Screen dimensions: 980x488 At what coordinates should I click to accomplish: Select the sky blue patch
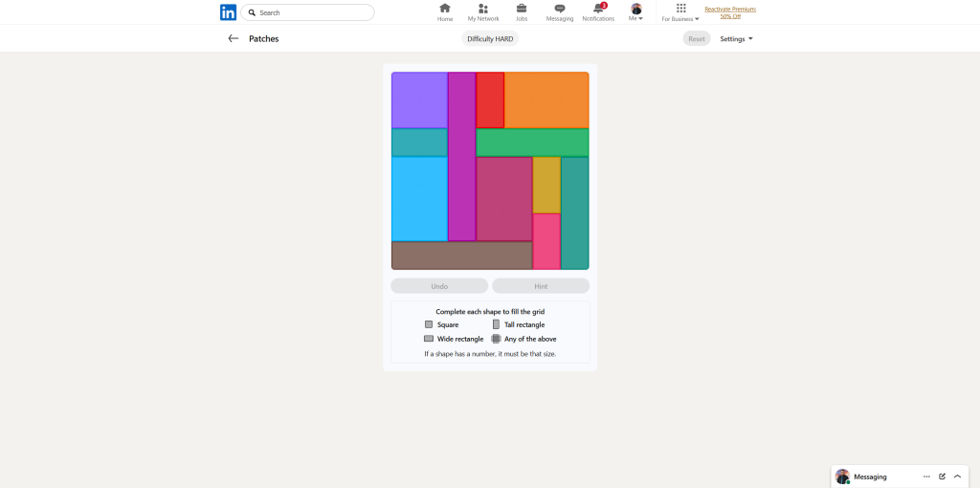(419, 199)
